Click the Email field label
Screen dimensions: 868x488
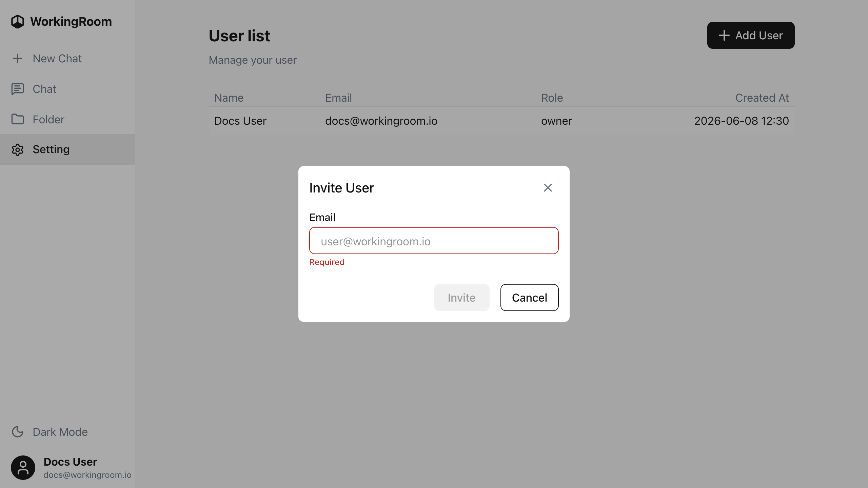[x=322, y=217]
